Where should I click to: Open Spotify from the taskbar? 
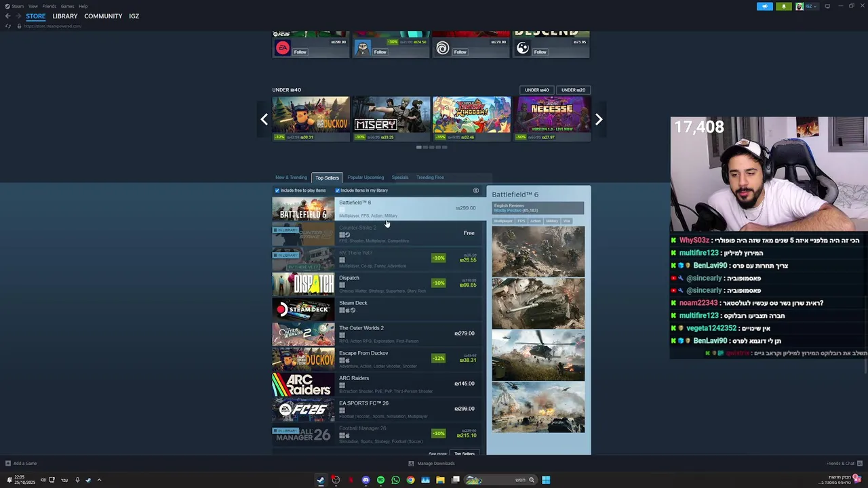[380, 480]
